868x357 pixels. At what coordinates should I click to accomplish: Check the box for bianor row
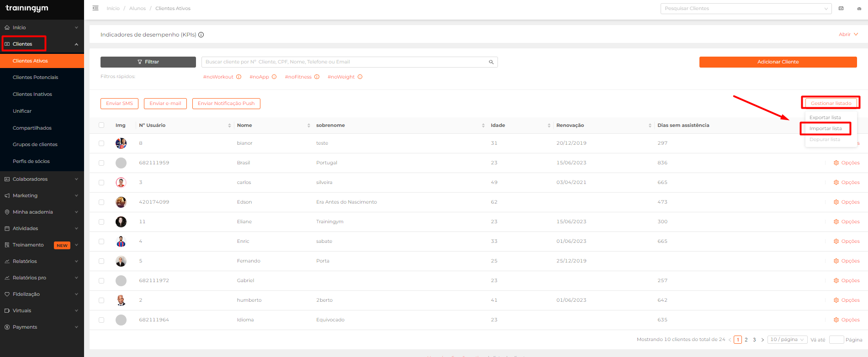point(101,143)
